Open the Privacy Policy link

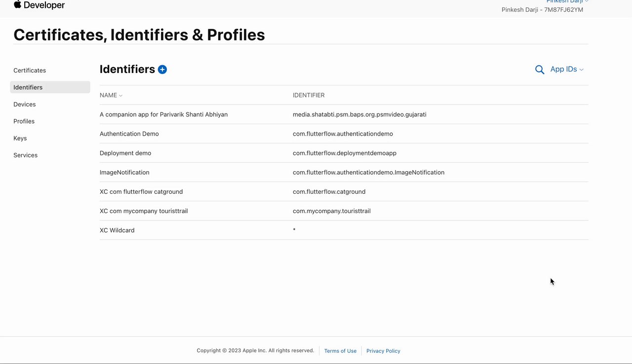click(383, 351)
